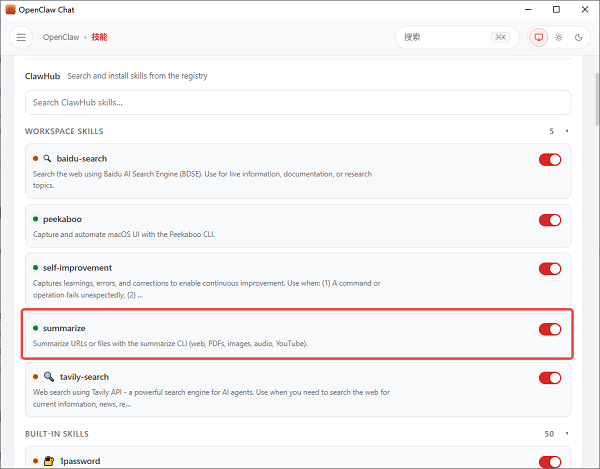Click the OpenClaw Chat app logo
The image size is (600, 469).
click(11, 9)
